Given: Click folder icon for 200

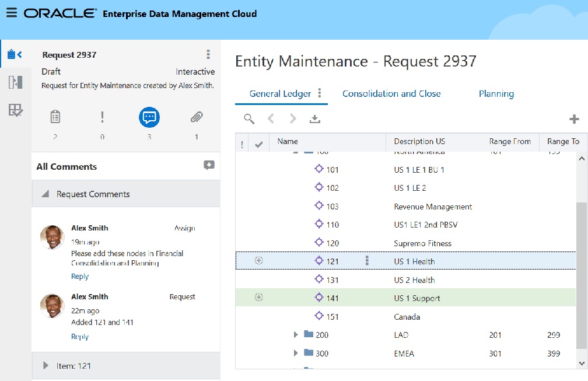Looking at the screenshot, I should (309, 334).
